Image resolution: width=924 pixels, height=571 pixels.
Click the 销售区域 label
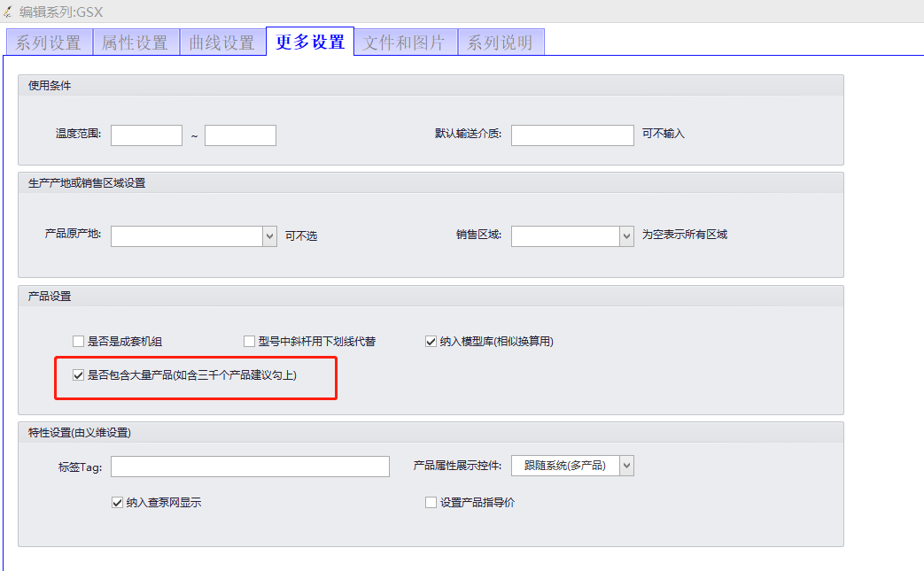pyautogui.click(x=478, y=235)
